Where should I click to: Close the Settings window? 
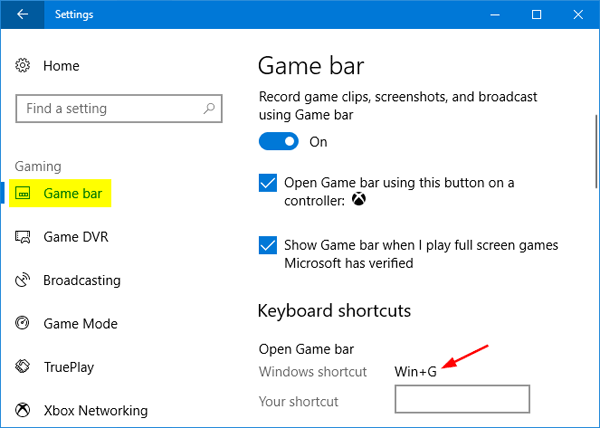pos(578,15)
